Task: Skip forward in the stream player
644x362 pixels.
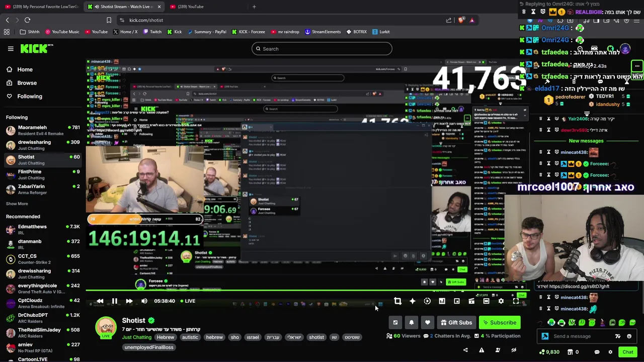Action: click(x=129, y=301)
